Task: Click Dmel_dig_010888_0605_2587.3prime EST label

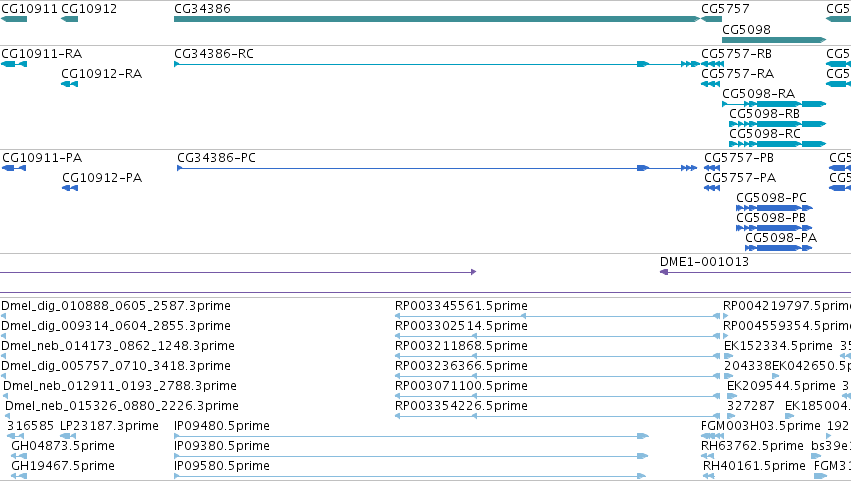Action: (116, 306)
